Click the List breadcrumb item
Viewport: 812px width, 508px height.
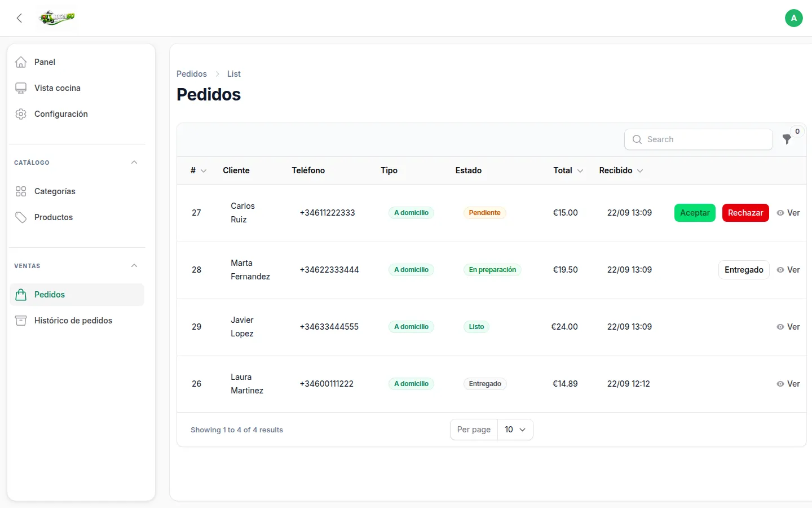233,74
